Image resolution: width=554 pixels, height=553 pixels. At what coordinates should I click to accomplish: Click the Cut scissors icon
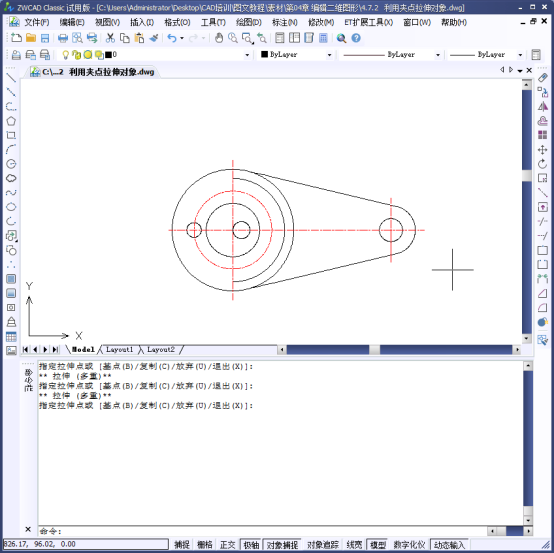point(110,38)
